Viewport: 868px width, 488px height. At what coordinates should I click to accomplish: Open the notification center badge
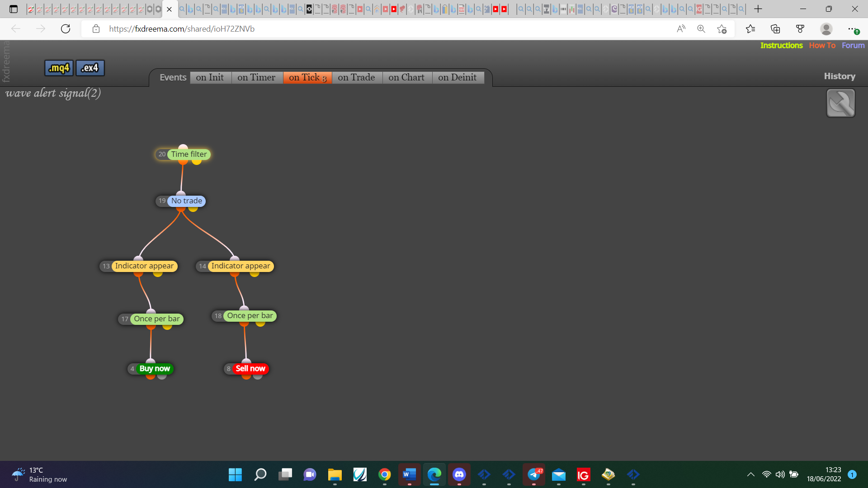pos(852,474)
